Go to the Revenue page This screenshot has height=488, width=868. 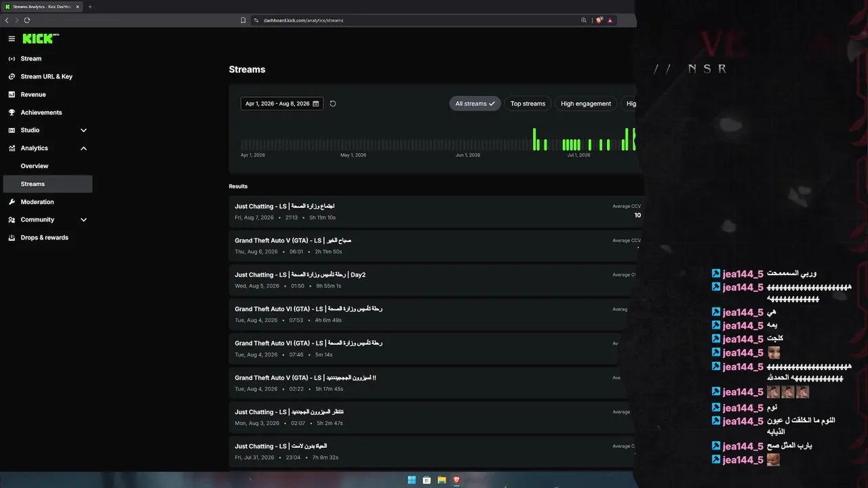point(47,95)
